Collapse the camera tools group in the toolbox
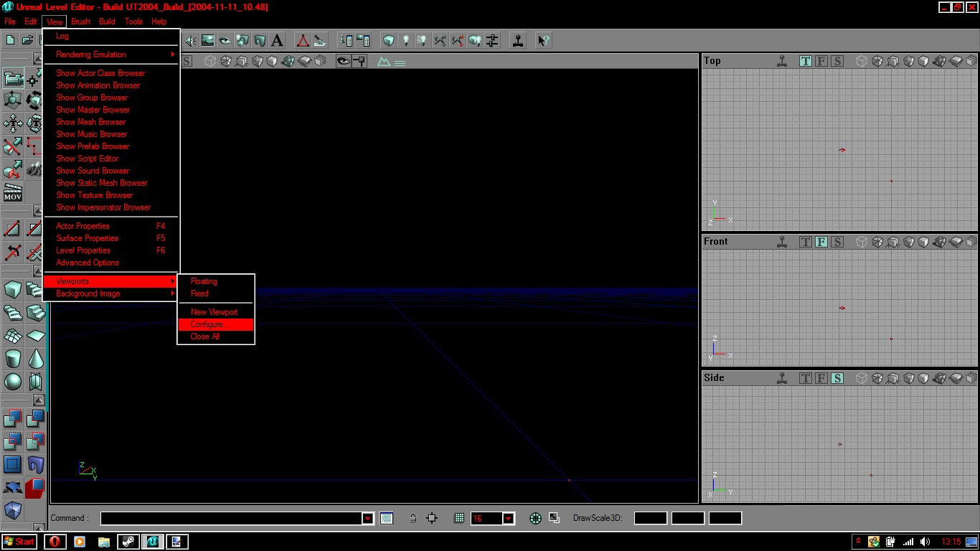 click(x=39, y=59)
